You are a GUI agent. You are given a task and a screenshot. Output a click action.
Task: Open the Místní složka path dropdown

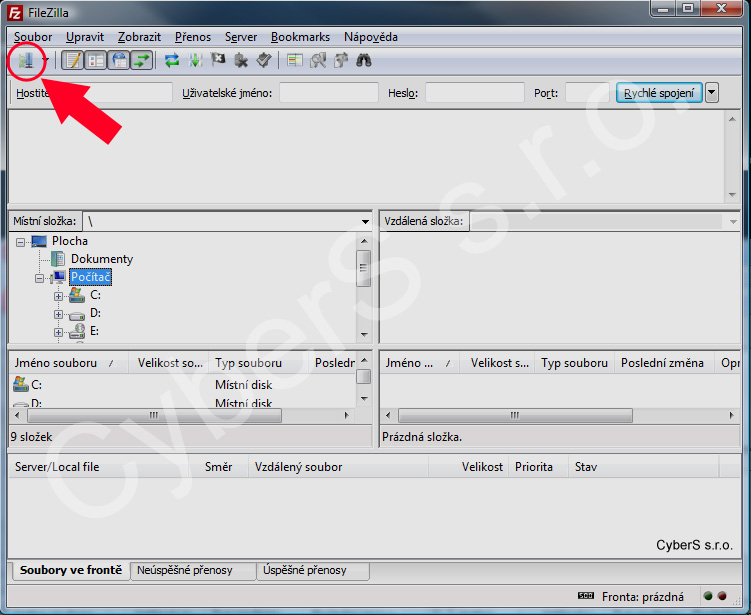pos(365,221)
